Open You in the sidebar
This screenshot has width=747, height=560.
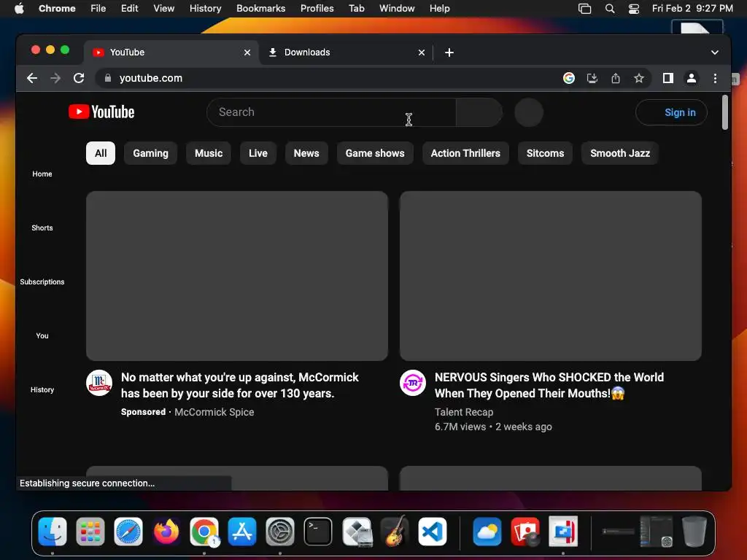(42, 335)
